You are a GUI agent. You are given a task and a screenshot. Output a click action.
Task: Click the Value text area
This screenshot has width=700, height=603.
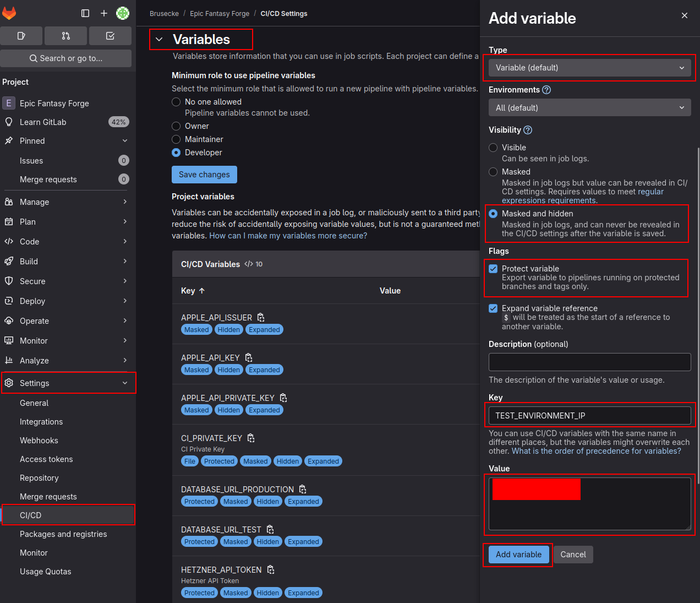point(590,504)
